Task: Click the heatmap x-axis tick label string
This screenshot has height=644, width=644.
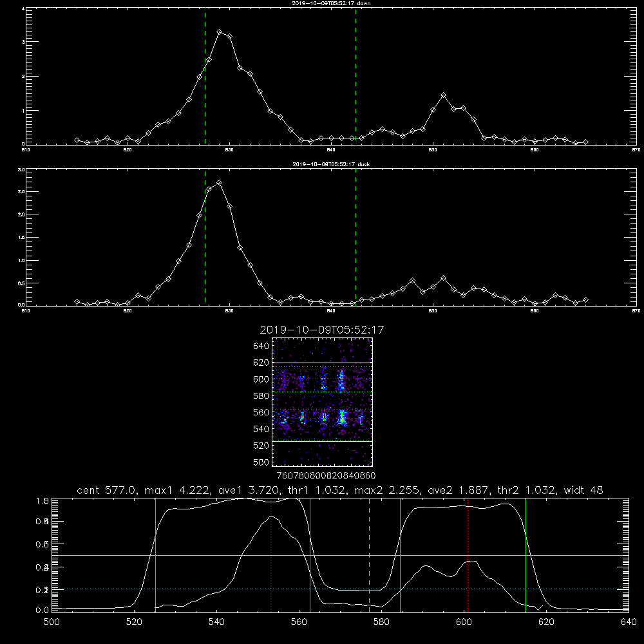Action: 326,476
